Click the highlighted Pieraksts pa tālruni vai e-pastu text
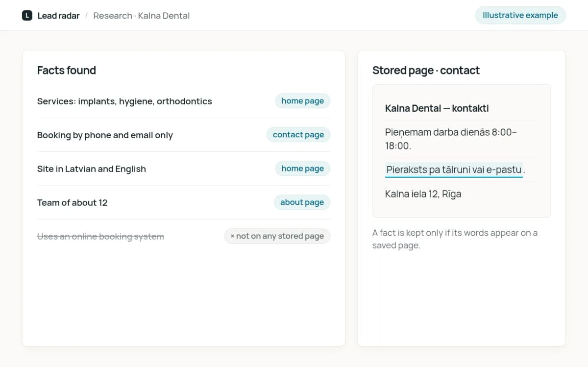Screen dimensions: 588x367 (x=454, y=170)
